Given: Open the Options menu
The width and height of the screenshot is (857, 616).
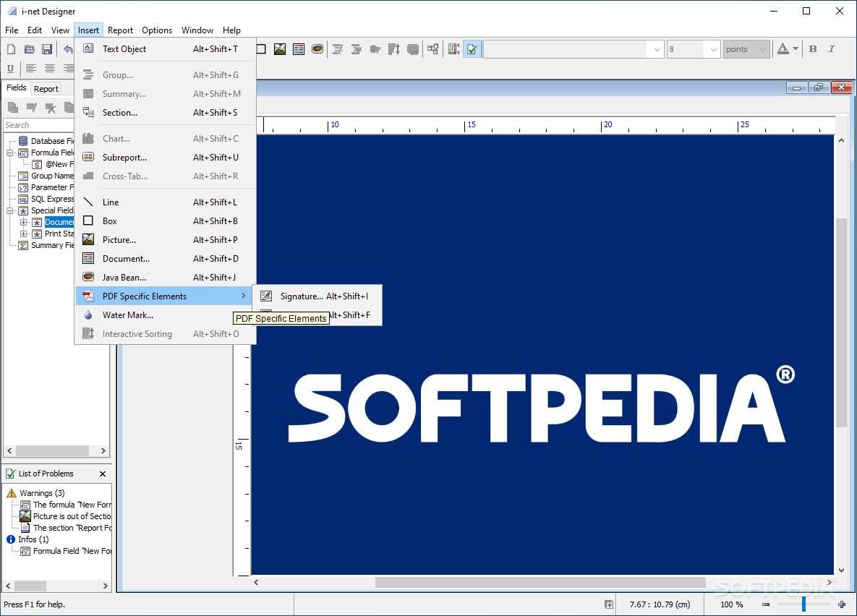Looking at the screenshot, I should [157, 30].
